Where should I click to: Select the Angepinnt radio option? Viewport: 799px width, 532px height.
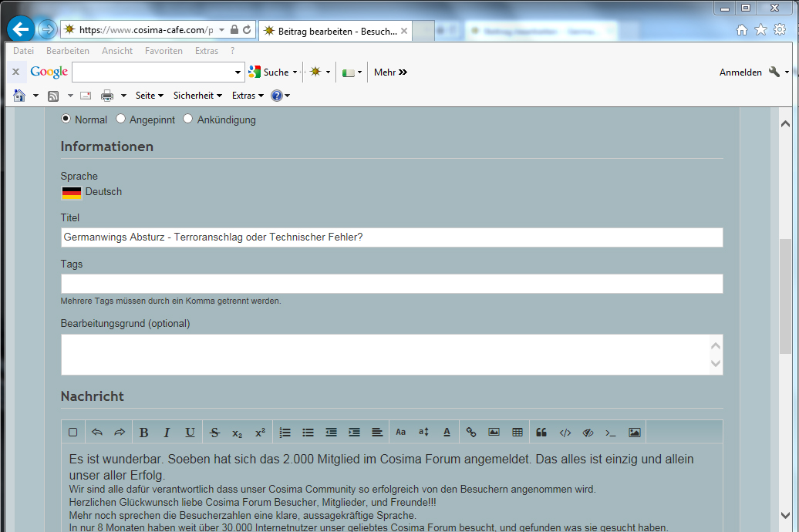point(121,120)
